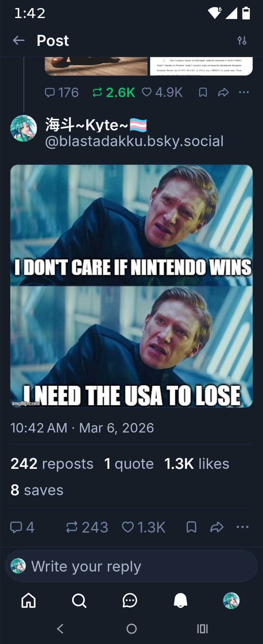Go back using the header arrow
263x644 pixels.
click(x=19, y=40)
